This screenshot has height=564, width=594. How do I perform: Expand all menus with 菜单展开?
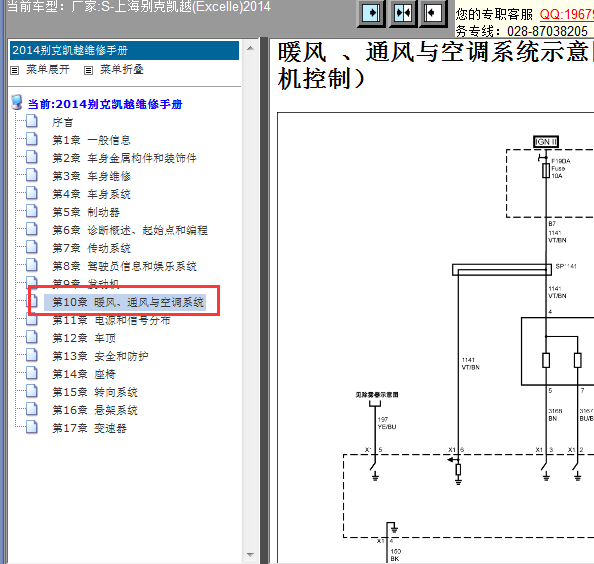[x=48, y=70]
